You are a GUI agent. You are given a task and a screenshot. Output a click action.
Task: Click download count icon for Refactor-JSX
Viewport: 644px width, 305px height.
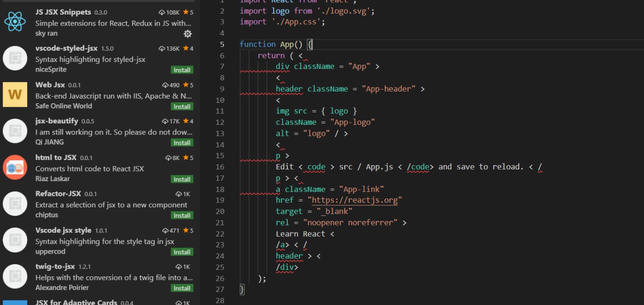point(179,194)
